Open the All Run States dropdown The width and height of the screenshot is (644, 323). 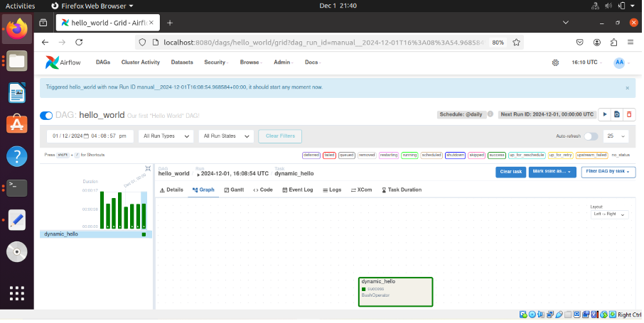click(226, 136)
